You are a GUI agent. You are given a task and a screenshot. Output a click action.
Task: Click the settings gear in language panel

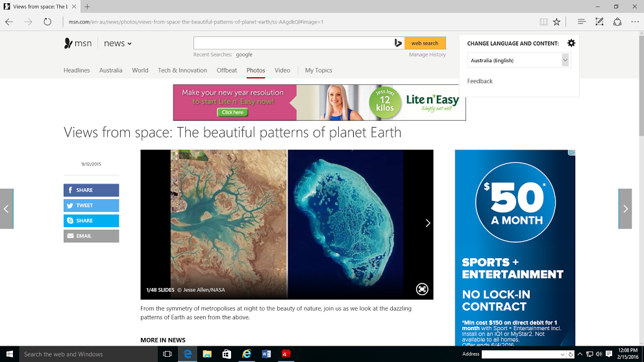[571, 43]
